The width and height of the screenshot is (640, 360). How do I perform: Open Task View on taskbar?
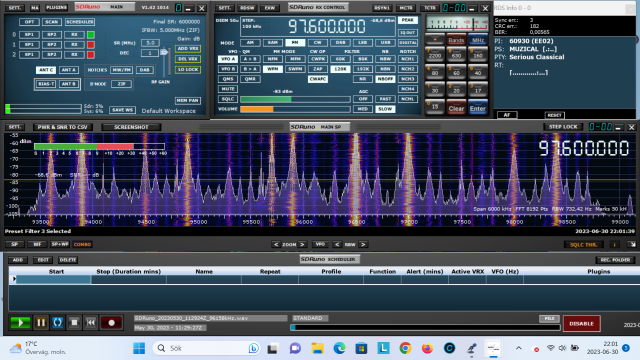pyautogui.click(x=273, y=348)
